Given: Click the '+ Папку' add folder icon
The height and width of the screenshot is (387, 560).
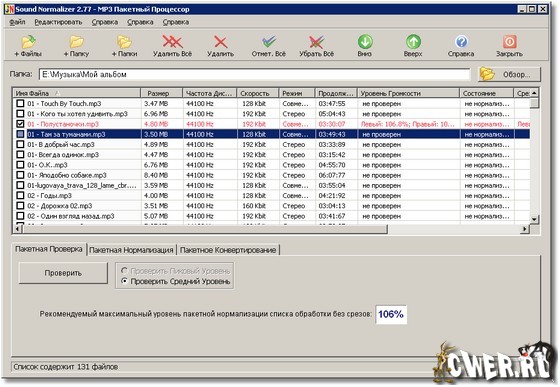Looking at the screenshot, I should point(76,42).
